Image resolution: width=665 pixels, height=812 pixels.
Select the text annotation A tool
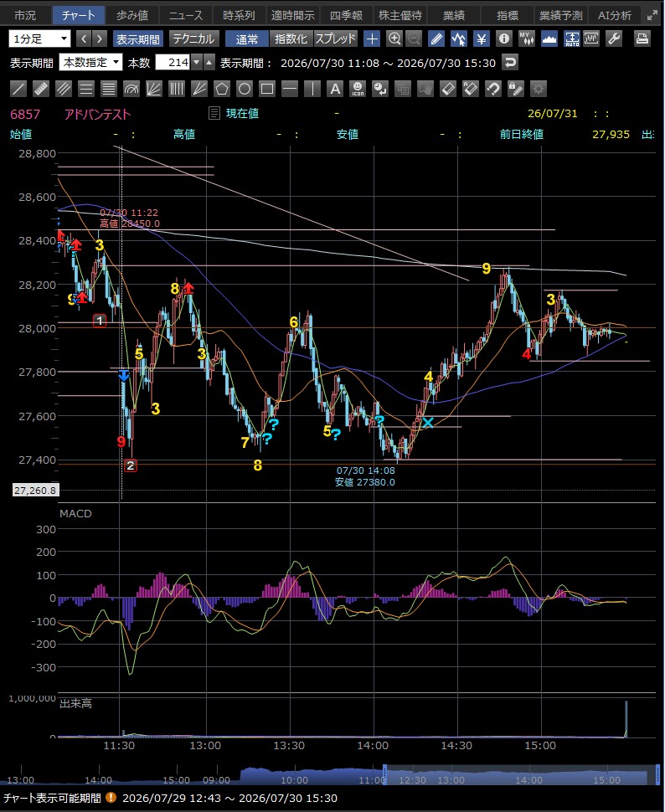click(335, 89)
